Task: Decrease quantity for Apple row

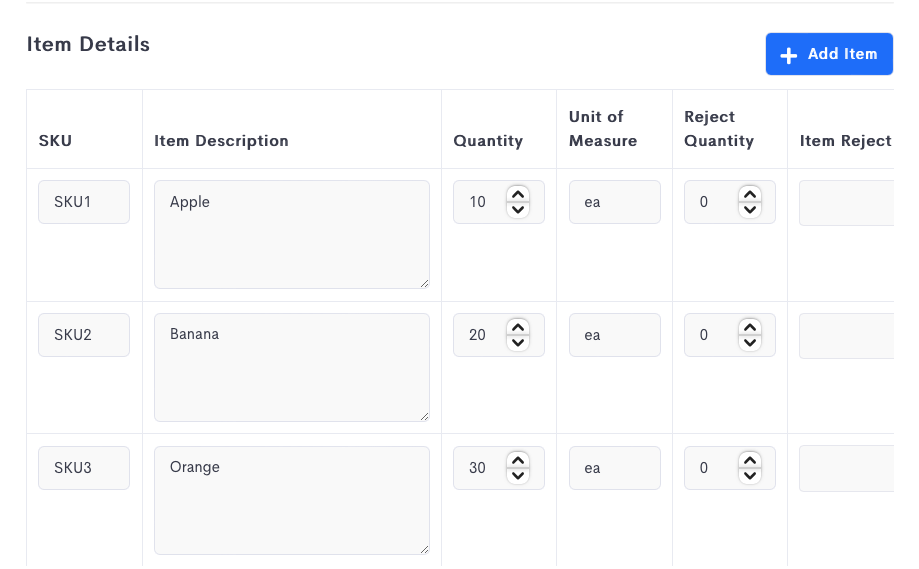Action: pos(518,210)
